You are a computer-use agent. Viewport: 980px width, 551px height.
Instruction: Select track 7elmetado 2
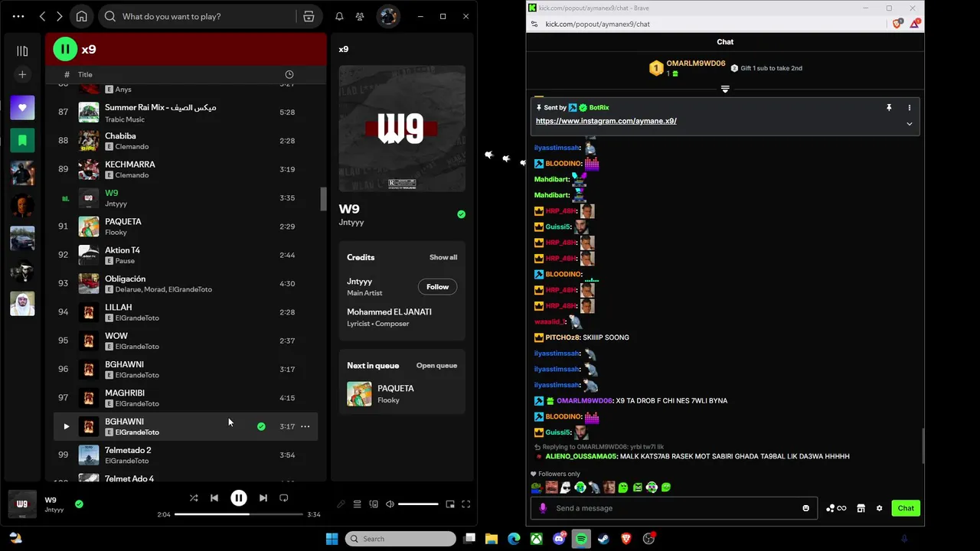(186, 455)
